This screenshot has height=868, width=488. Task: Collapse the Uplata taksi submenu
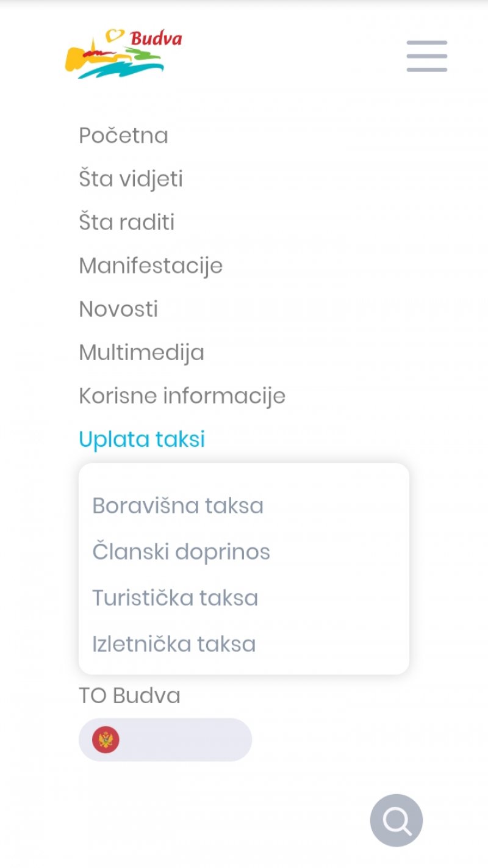coord(142,439)
